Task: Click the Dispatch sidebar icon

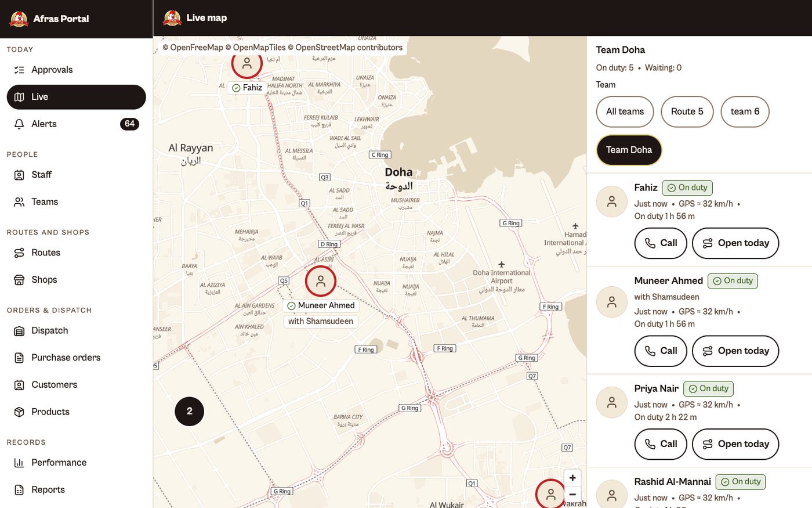Action: click(x=19, y=331)
